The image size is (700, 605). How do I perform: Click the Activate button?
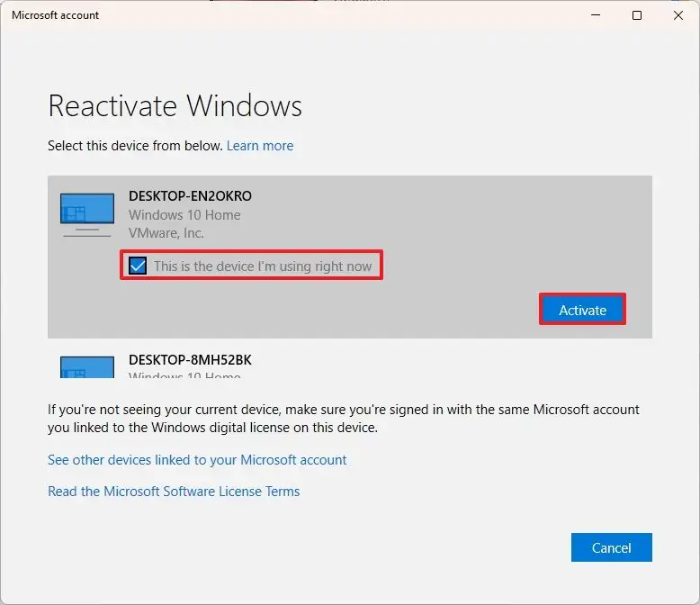pos(582,310)
